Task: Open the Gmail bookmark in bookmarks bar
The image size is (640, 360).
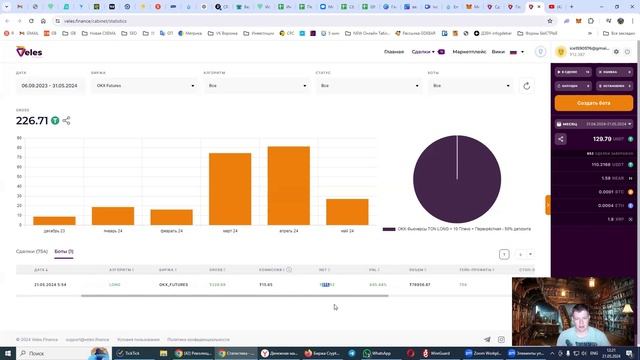Action: [29, 33]
